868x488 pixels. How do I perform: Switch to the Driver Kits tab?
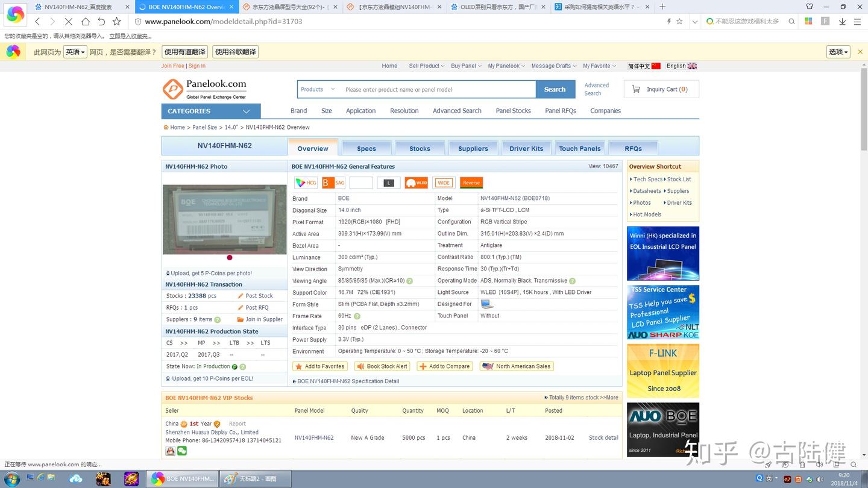coord(526,148)
